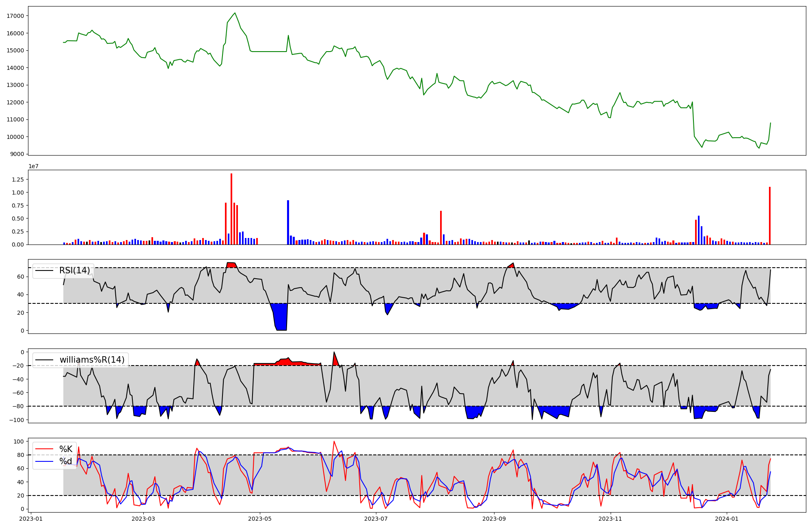812x528 pixels.
Task: Click the 1.25 volume axis tick label
Action: click(x=18, y=180)
